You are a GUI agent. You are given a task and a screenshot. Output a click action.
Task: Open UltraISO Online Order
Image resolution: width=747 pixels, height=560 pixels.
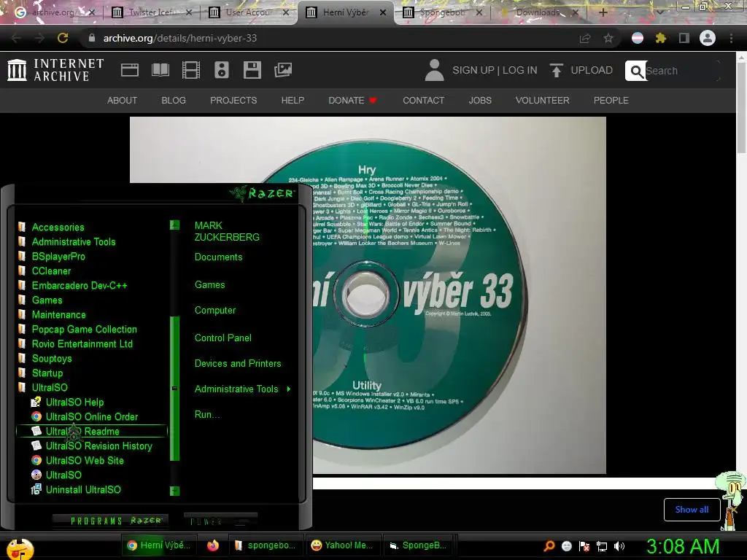[91, 416]
